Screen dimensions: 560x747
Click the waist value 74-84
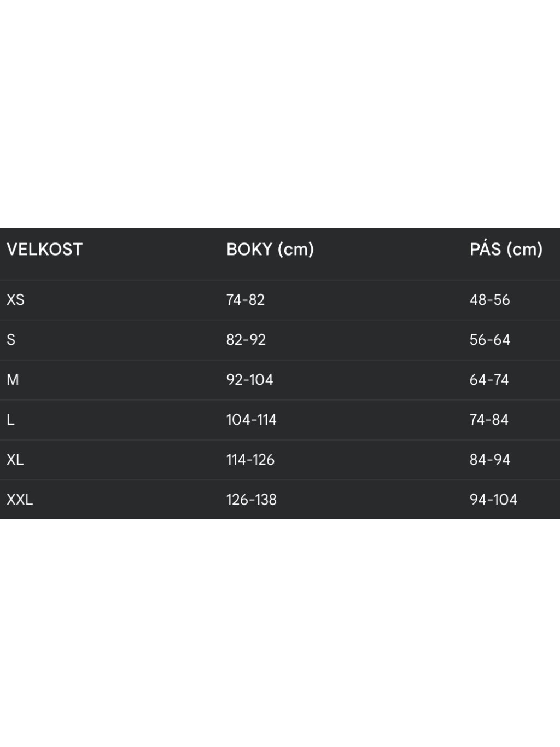click(489, 420)
